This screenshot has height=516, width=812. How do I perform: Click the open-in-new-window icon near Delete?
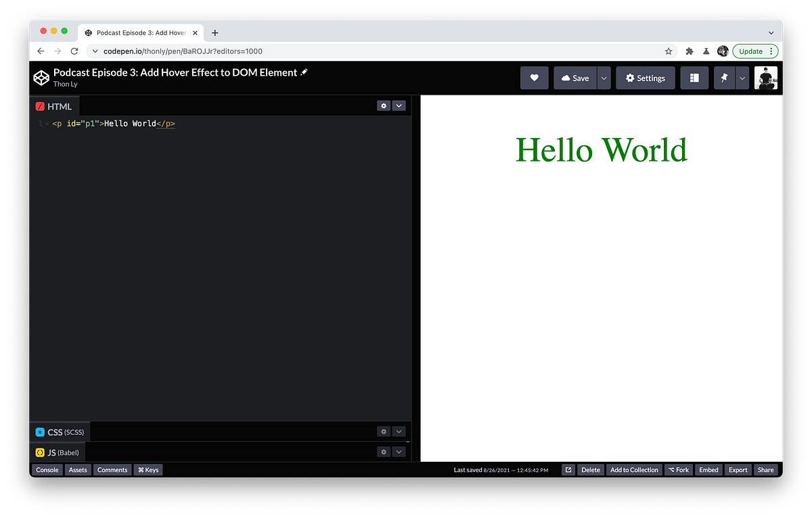[568, 469]
